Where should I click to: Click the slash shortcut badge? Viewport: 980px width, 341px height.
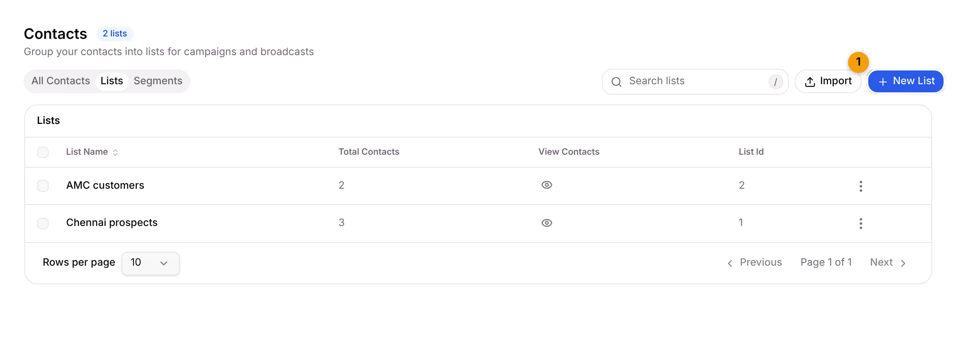tap(775, 82)
